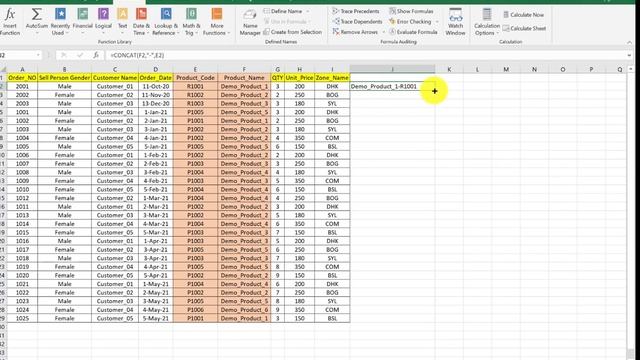Click the date cell 13-Dec-20
The width and height of the screenshot is (640, 360).
156,103
